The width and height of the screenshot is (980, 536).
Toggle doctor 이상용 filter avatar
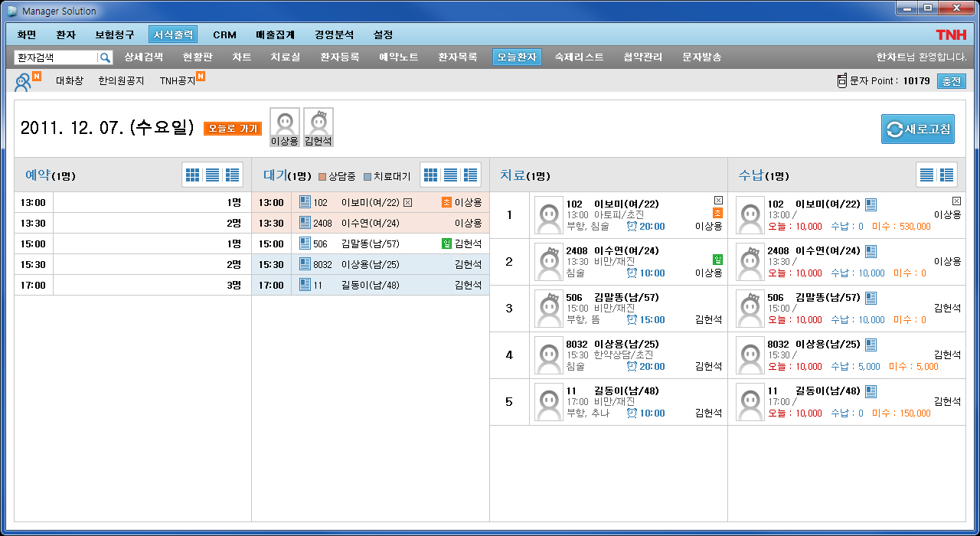(285, 126)
